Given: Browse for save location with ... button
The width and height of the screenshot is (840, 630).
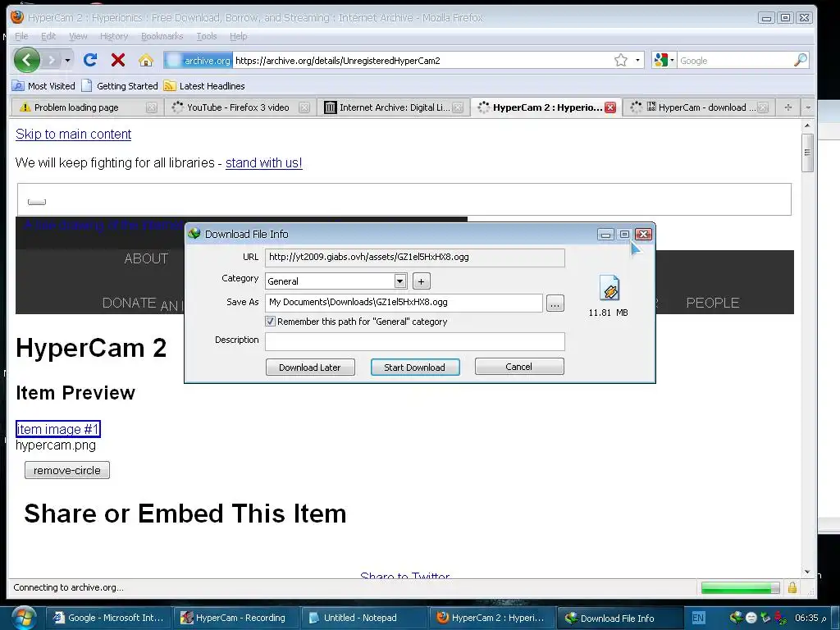Looking at the screenshot, I should click(555, 304).
